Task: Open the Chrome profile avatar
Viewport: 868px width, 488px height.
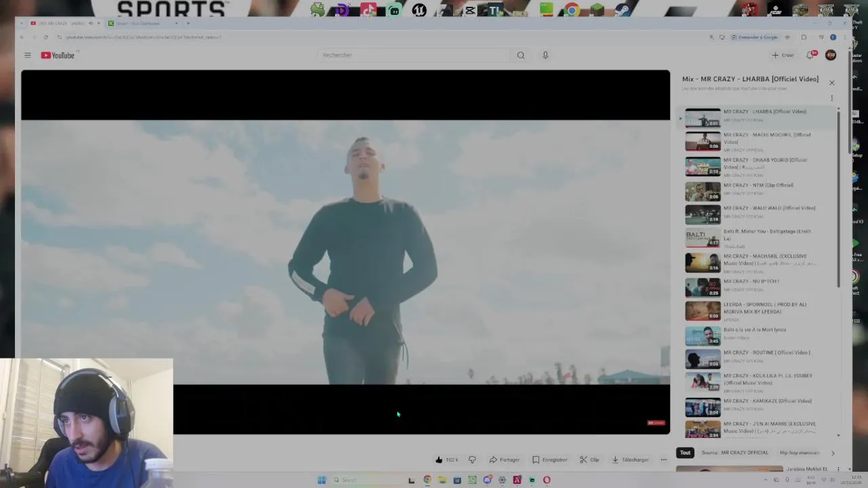Action: (x=833, y=37)
